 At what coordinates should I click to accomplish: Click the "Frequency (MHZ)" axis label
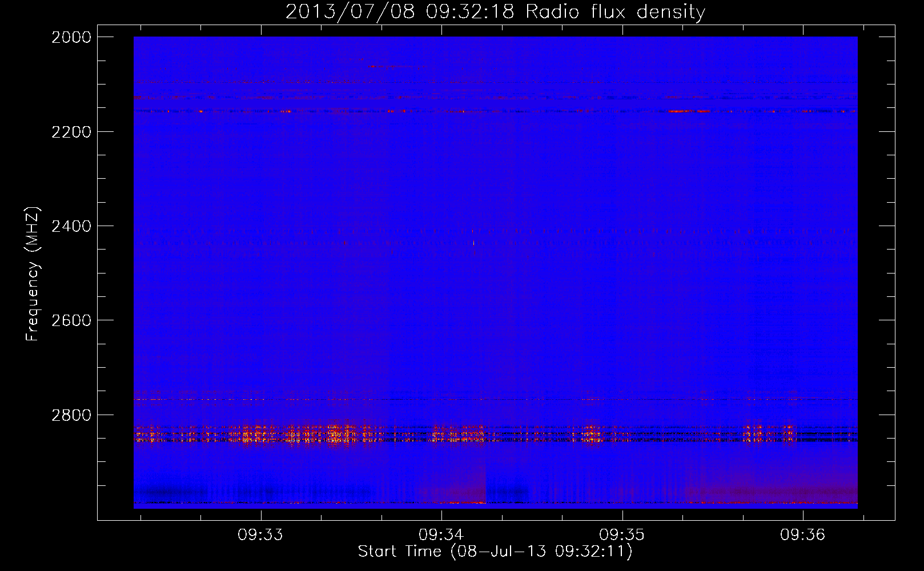(33, 274)
